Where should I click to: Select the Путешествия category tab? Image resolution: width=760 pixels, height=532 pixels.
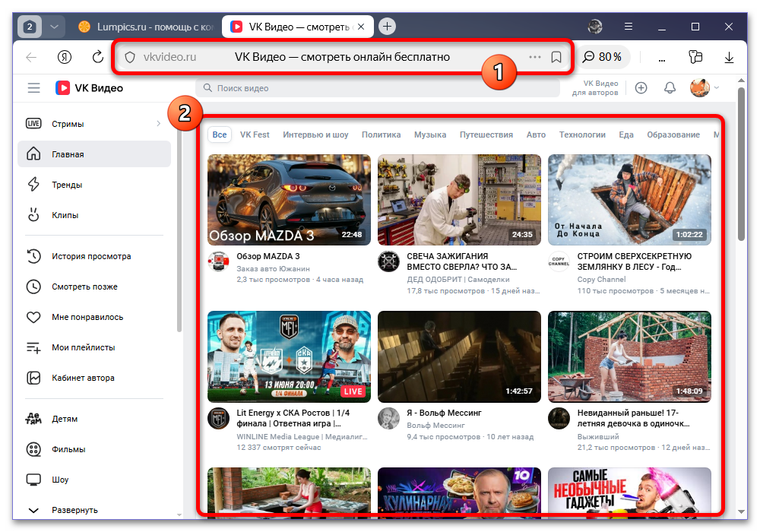click(486, 135)
